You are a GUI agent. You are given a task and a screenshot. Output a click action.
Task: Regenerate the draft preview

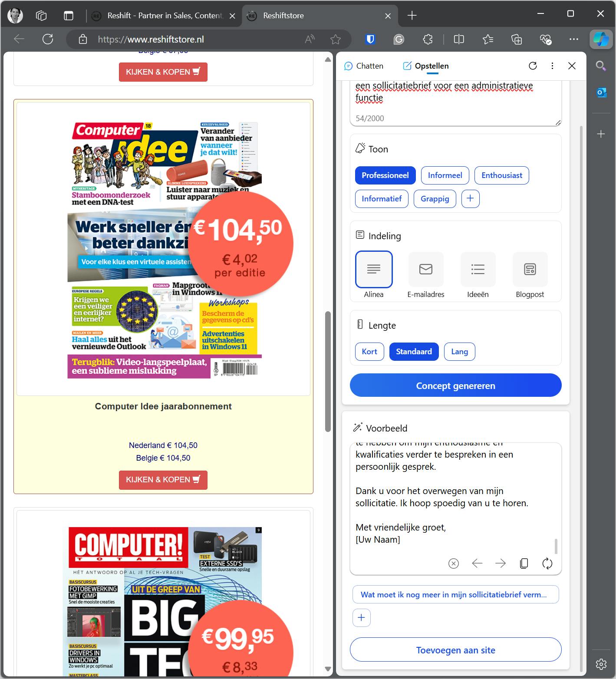point(547,564)
